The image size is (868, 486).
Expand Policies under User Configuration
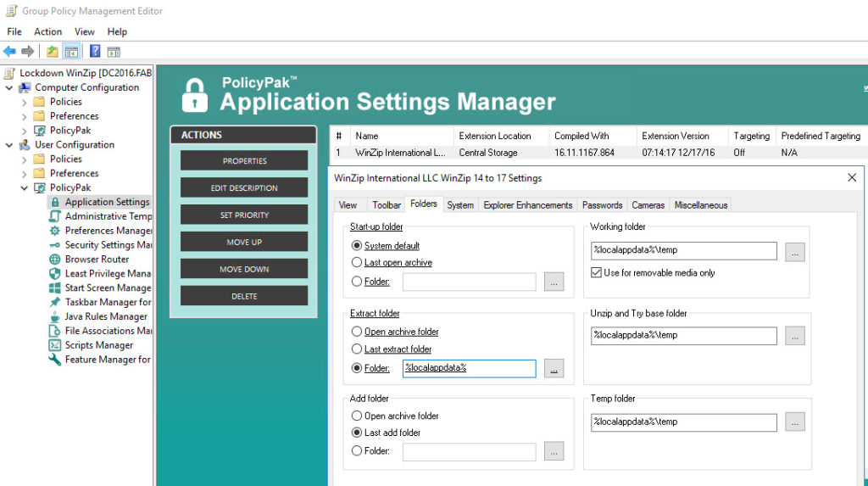[24, 159]
